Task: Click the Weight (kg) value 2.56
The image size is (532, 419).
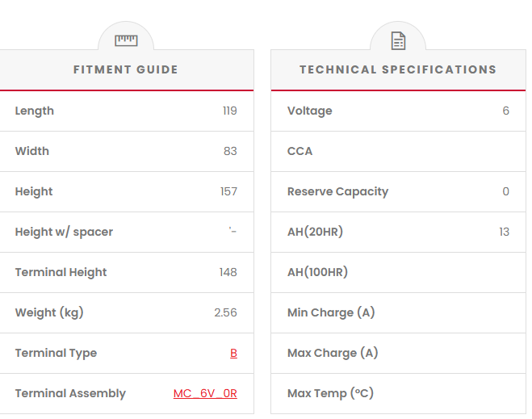Action: point(225,312)
